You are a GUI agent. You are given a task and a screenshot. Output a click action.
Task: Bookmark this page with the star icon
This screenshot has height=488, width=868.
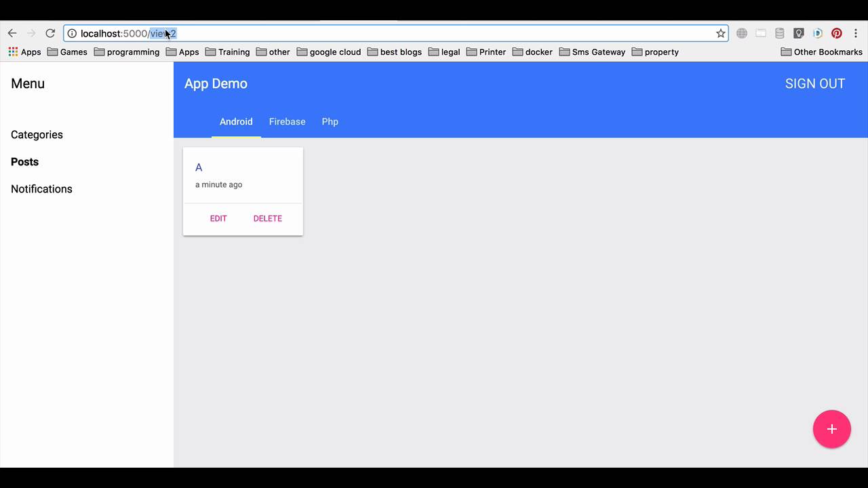(720, 33)
